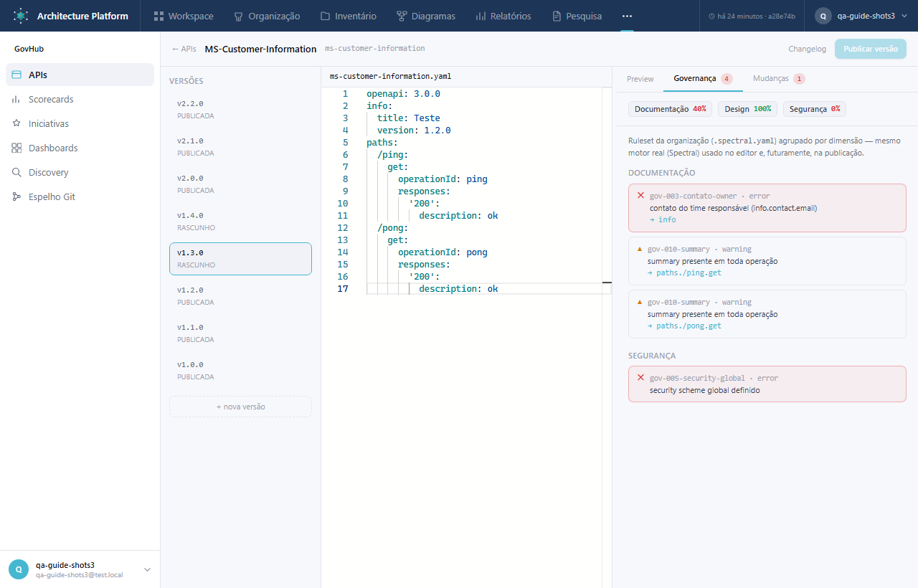The height and width of the screenshot is (588, 918).
Task: Click the + nova versão button
Action: coord(240,407)
